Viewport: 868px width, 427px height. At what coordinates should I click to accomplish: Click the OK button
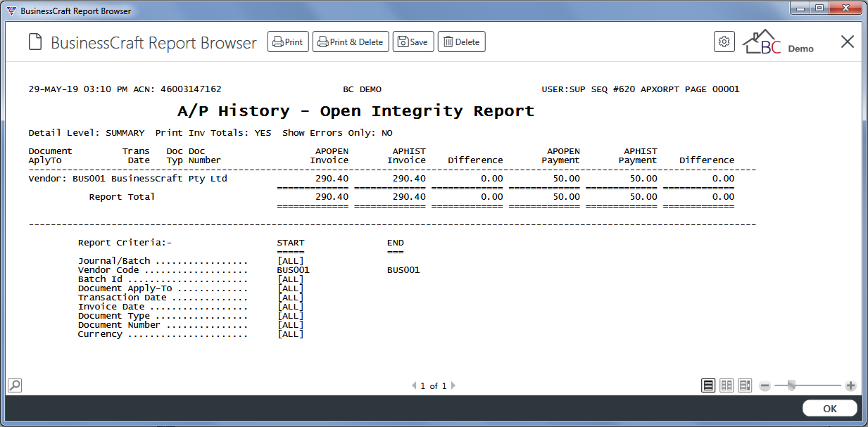(830, 409)
